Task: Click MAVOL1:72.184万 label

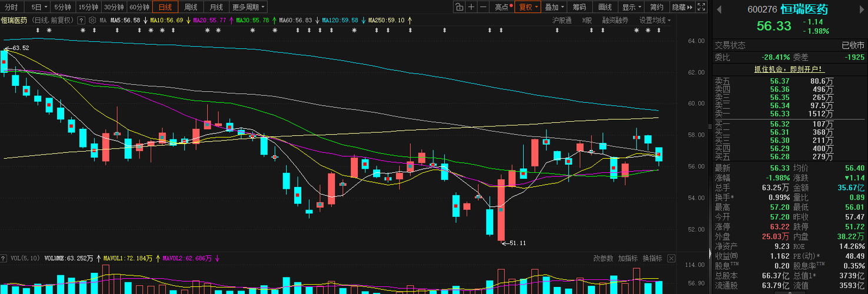Action: [128, 258]
